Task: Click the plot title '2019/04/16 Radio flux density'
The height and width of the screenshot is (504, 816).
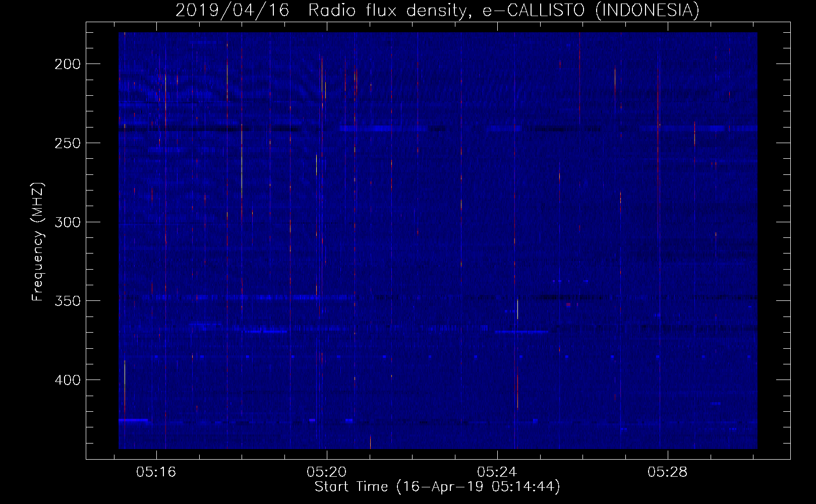Action: coord(323,10)
